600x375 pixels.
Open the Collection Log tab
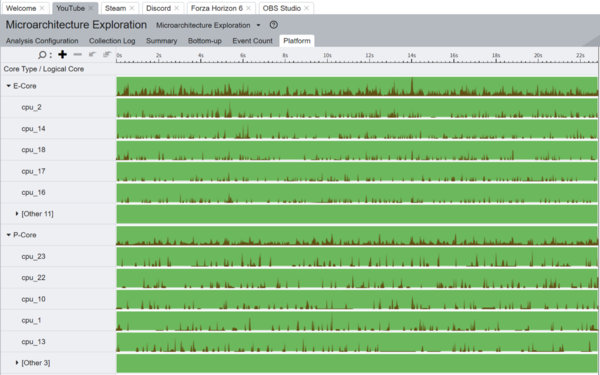tap(112, 41)
